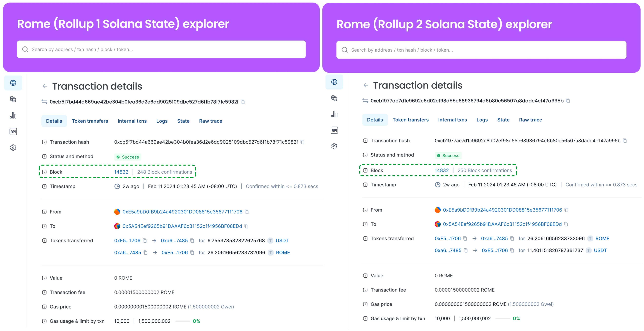This screenshot has height=331, width=644.
Task: Select Details tab in Rollup 1 explorer
Action: 54,121
